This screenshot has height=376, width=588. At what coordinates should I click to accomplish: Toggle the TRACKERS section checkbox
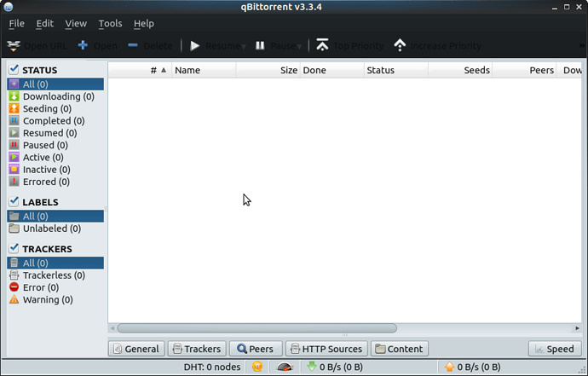pos(14,249)
